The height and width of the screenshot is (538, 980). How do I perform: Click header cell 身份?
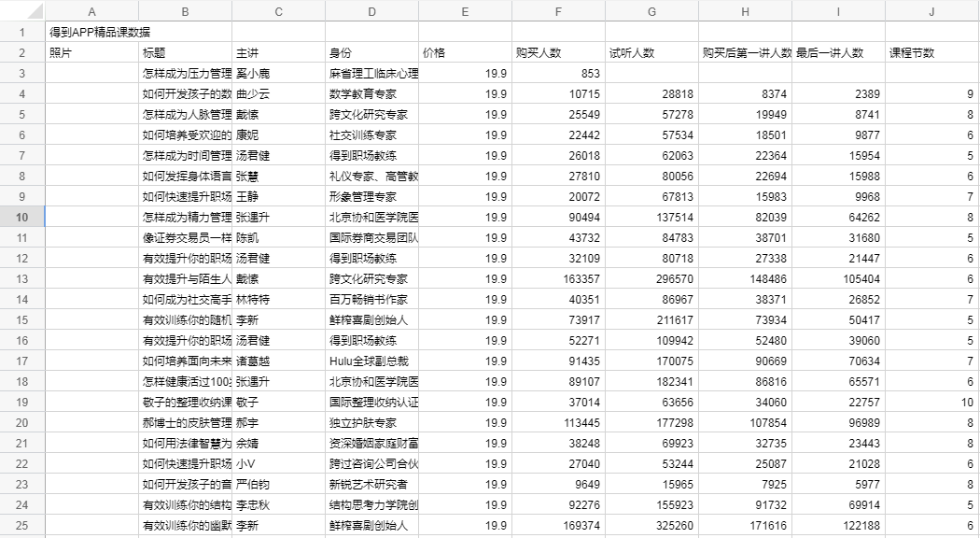point(371,52)
